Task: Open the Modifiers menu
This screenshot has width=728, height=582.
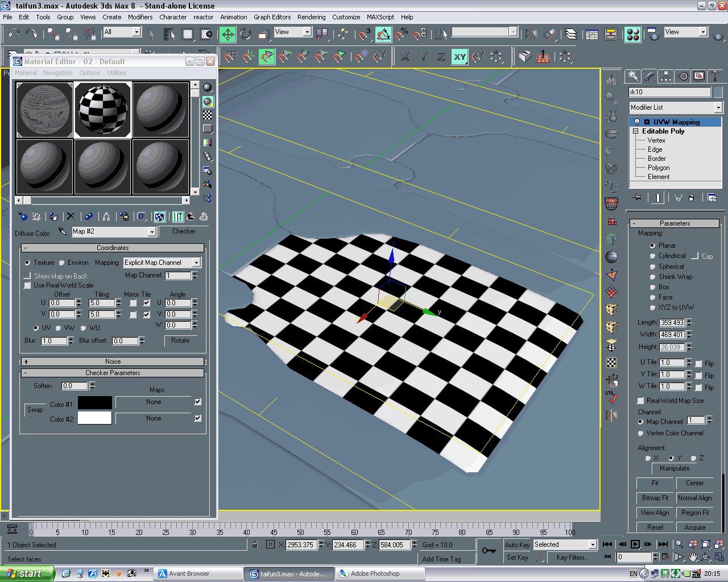Action: (x=140, y=17)
